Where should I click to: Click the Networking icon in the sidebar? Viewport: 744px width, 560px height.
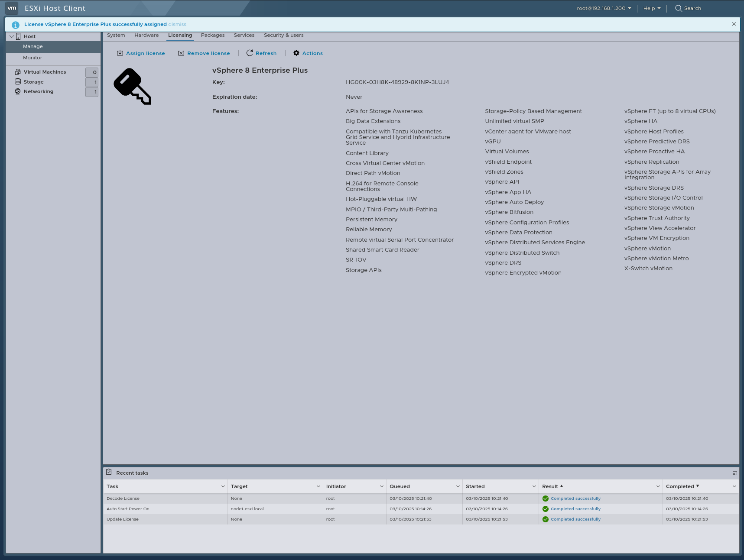pos(17,91)
